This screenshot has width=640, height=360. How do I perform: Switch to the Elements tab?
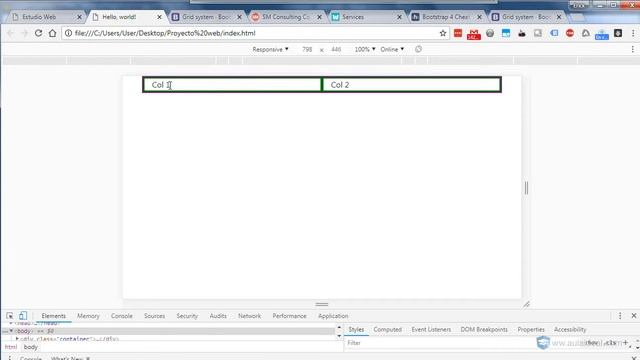53,316
